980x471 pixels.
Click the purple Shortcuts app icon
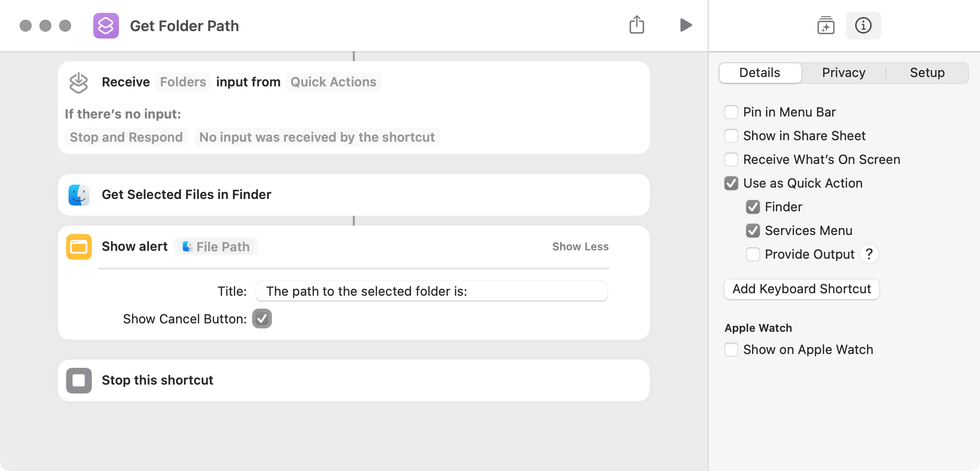[106, 26]
